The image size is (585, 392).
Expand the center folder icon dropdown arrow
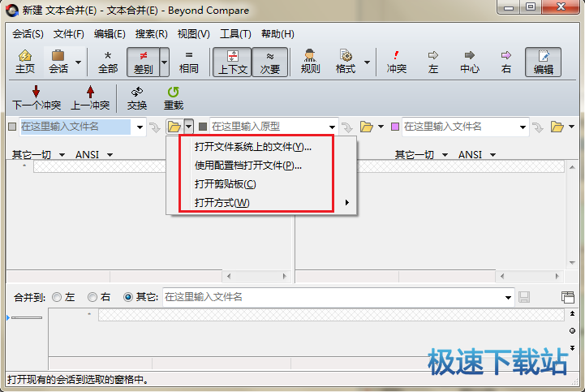381,127
